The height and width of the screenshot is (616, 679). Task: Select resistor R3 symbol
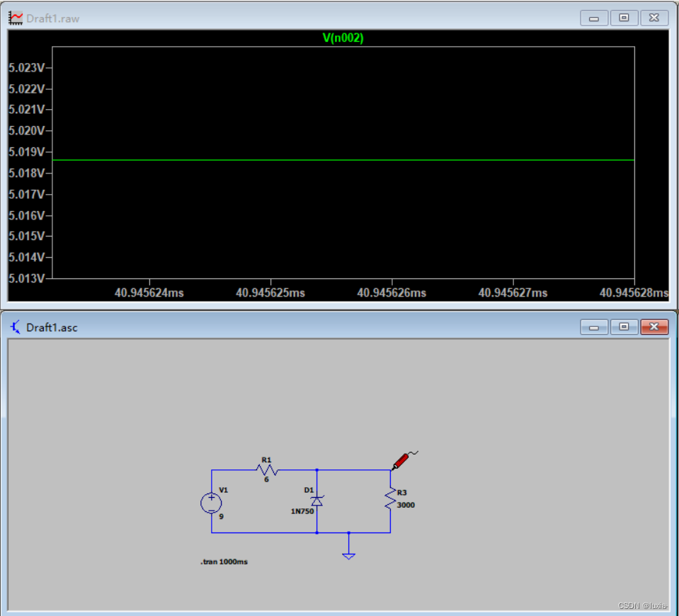click(x=390, y=498)
